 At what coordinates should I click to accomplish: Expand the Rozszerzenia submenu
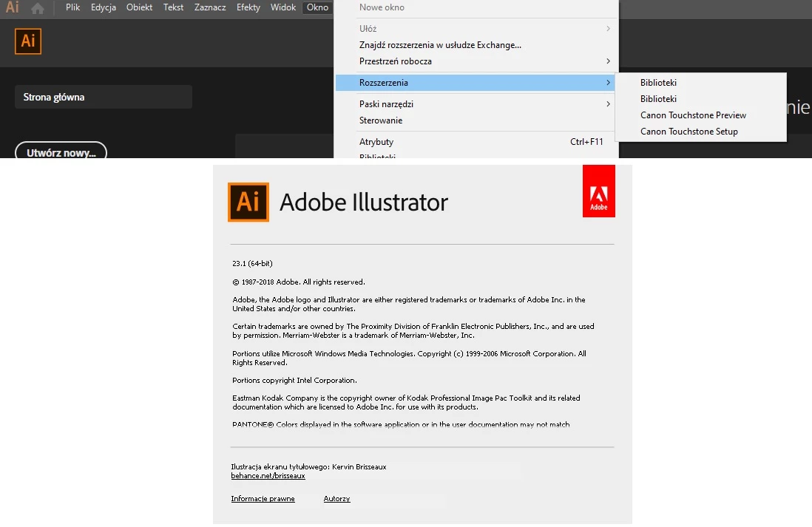(476, 82)
